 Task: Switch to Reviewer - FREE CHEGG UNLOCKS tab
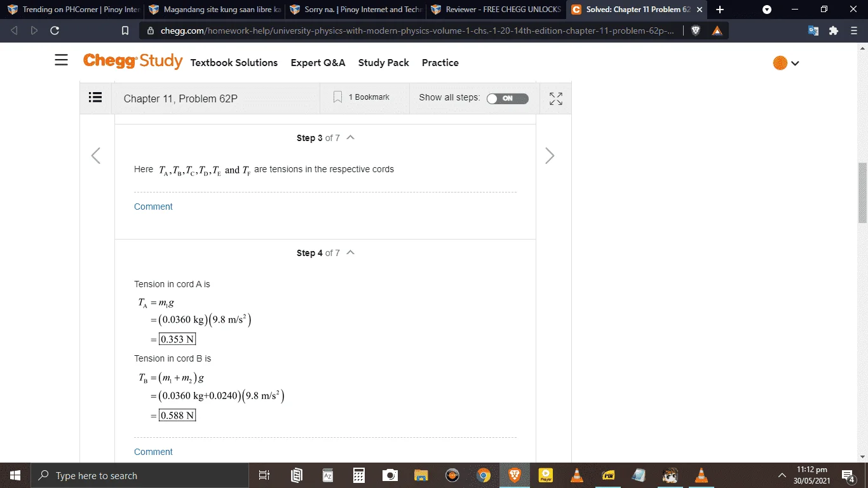coord(497,10)
